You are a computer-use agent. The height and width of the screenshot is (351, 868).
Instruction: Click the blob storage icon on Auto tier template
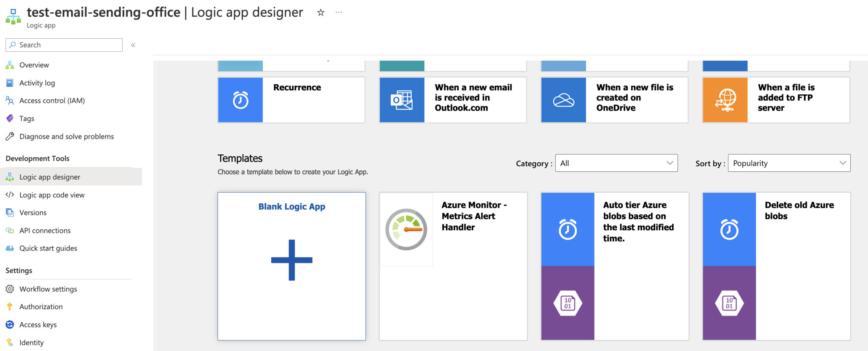click(568, 303)
